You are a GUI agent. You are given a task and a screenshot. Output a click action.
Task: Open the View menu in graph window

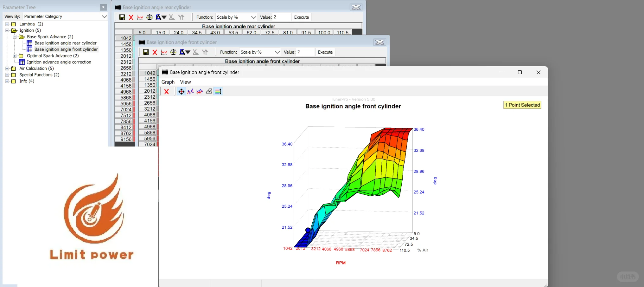pyautogui.click(x=185, y=82)
